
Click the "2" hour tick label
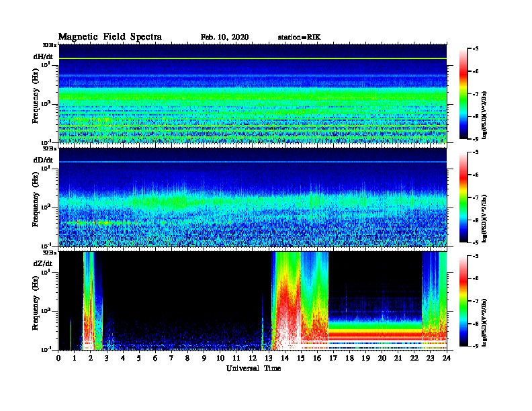[91, 358]
